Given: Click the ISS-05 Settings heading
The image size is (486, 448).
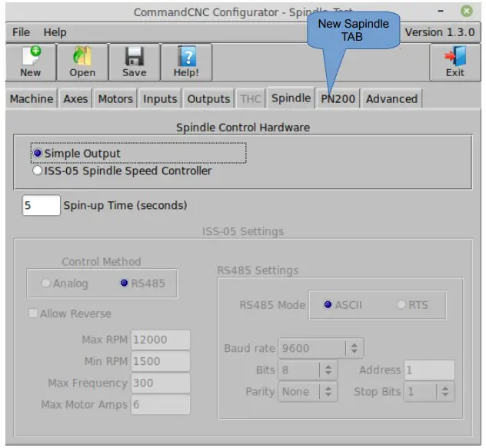Looking at the screenshot, I should [x=243, y=231].
